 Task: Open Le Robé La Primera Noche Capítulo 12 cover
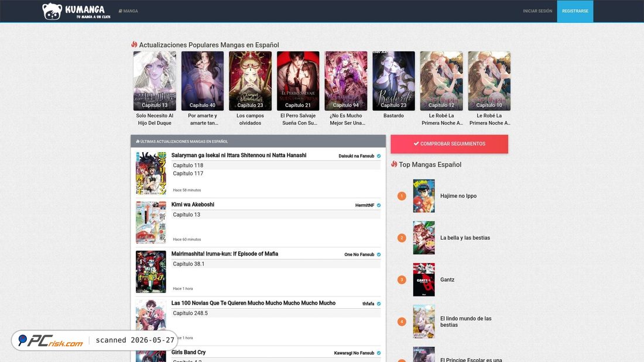(x=441, y=81)
